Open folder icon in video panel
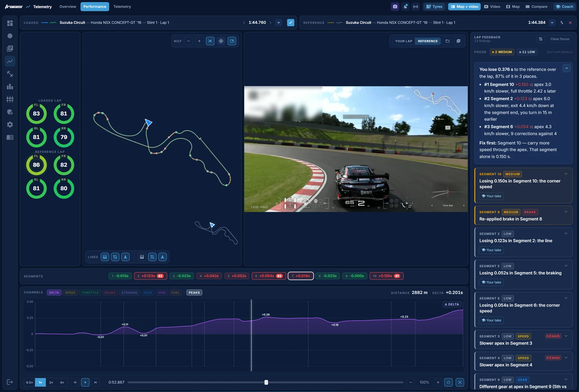The width and height of the screenshot is (579, 392). 447,41
